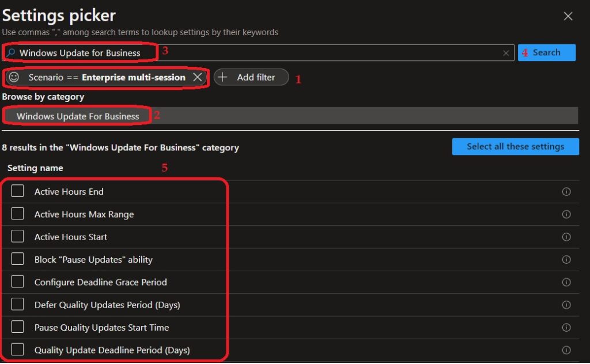Show info for Block "Pause Updates" ability
Image resolution: width=590 pixels, height=364 pixels.
(566, 259)
